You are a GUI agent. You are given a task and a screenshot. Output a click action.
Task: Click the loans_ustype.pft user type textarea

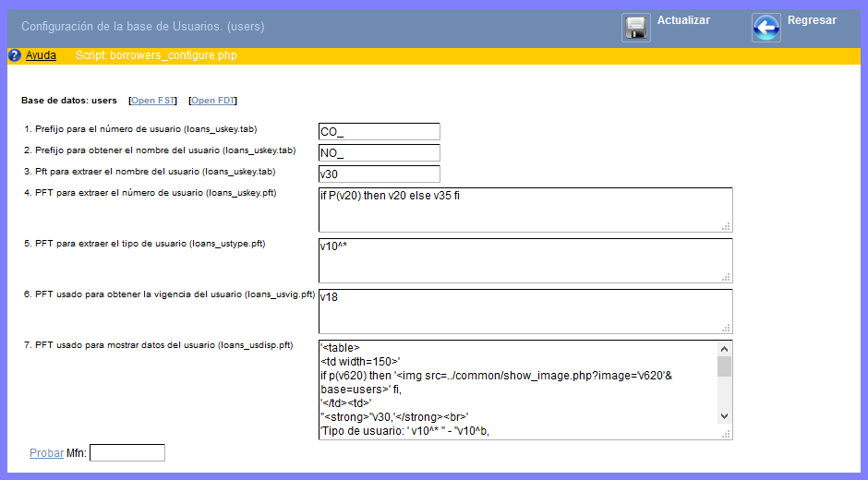coord(524,260)
